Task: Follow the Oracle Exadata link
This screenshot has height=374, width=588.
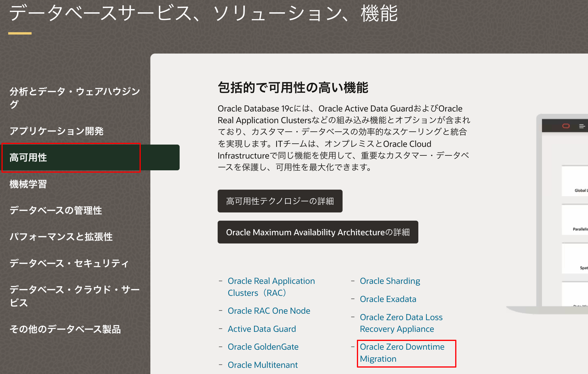Action: click(388, 299)
